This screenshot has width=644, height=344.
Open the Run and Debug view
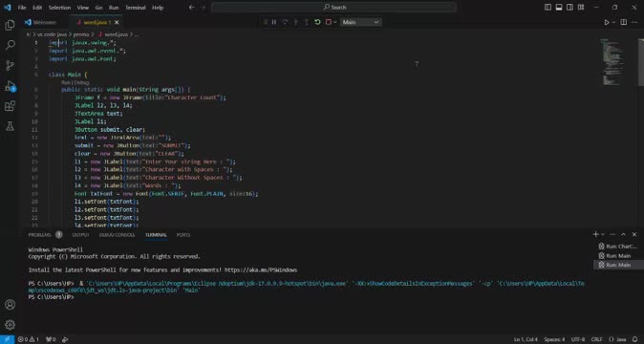(x=10, y=86)
